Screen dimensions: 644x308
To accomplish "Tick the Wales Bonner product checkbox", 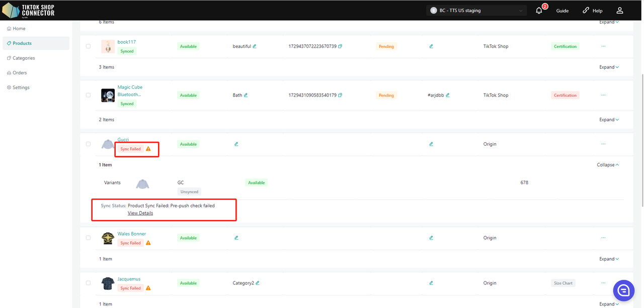I will pyautogui.click(x=88, y=238).
